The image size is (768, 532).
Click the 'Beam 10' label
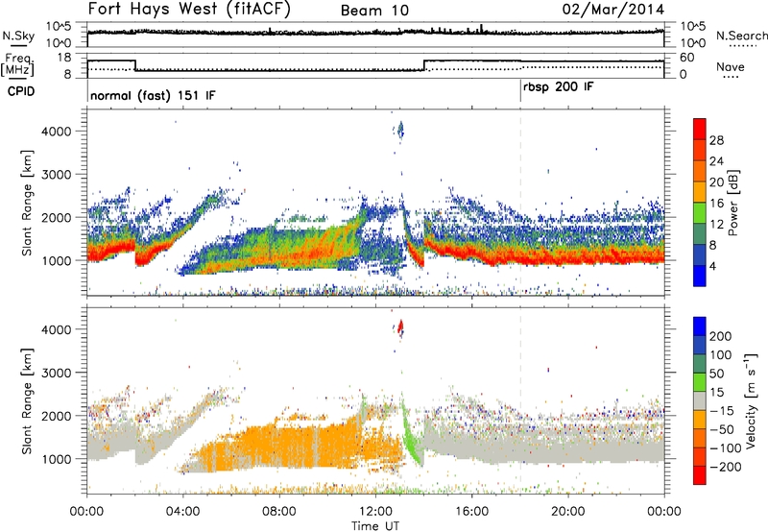tap(374, 11)
